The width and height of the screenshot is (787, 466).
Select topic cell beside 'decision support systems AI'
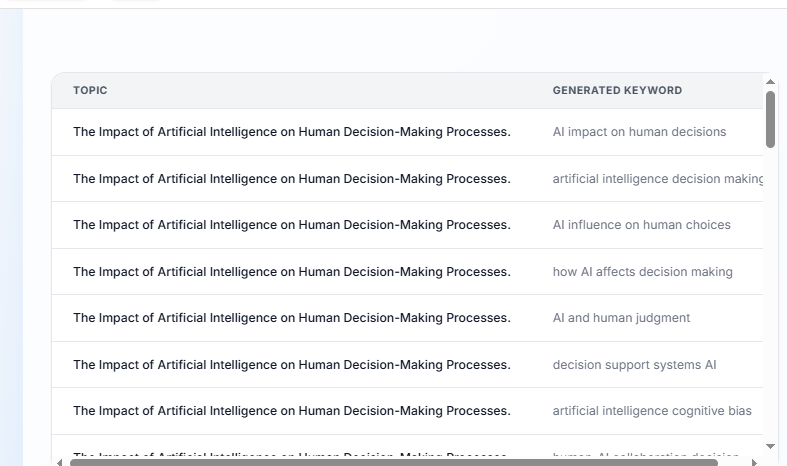pyautogui.click(x=291, y=365)
